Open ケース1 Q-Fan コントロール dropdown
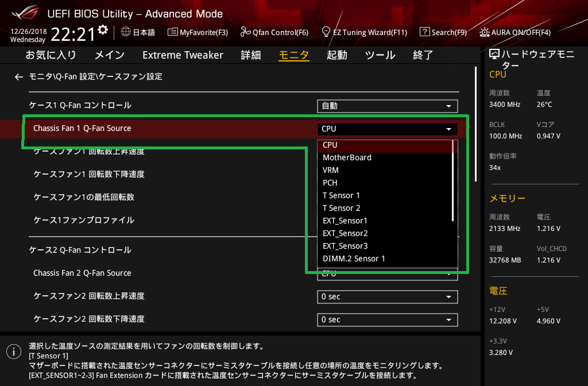 click(388, 106)
